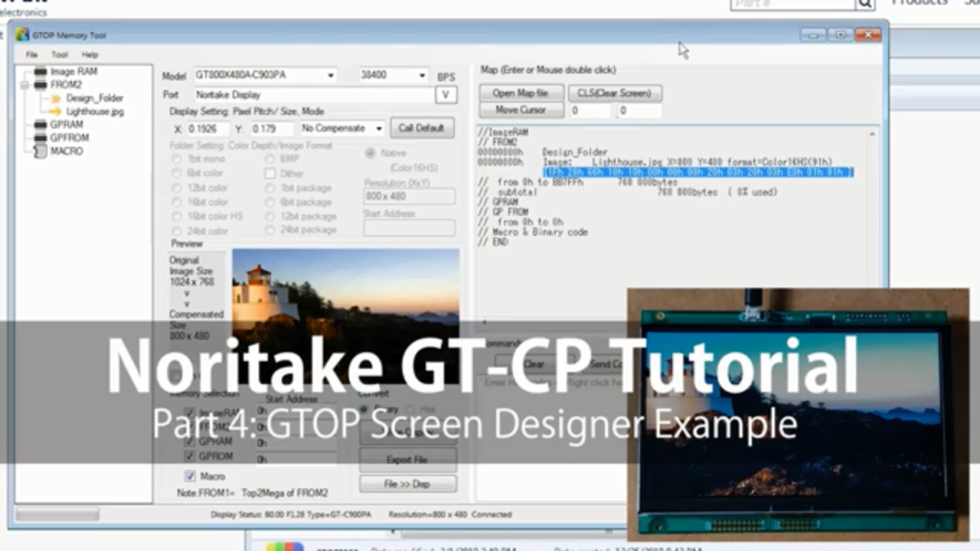Screen dimensions: 980x551
Task: Collapse the FROM2 tree node
Action: tap(24, 85)
